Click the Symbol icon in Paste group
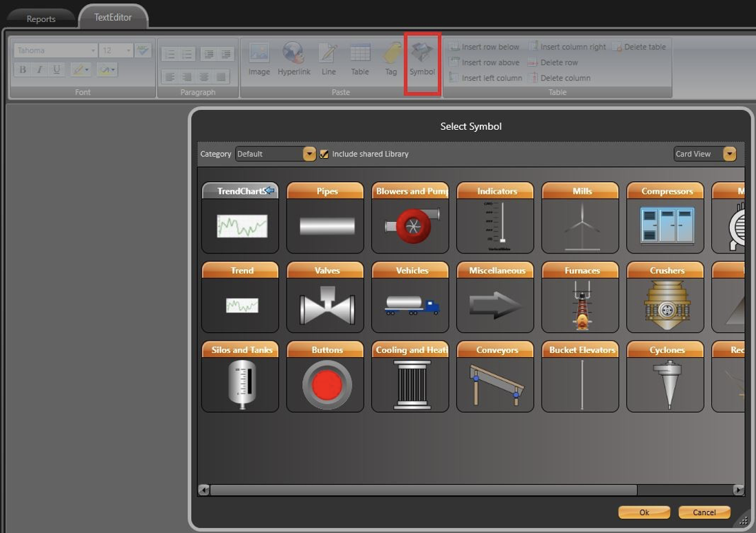This screenshot has height=533, width=756. click(422, 55)
